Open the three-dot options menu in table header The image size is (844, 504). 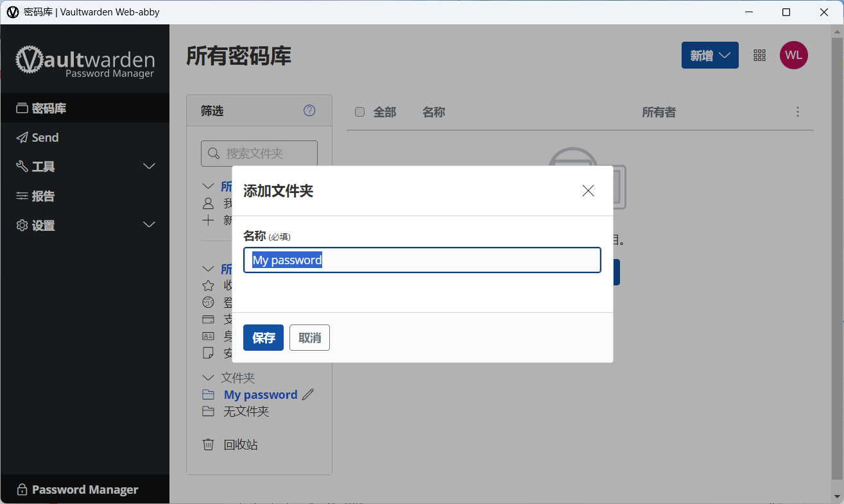click(x=798, y=112)
